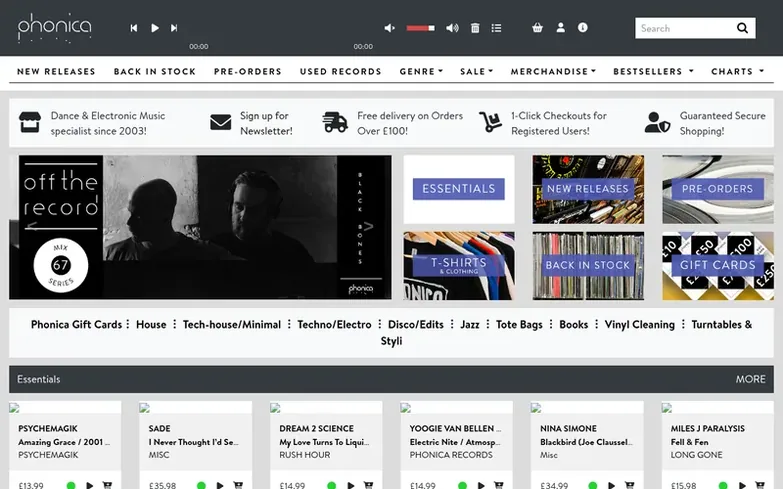The image size is (783, 489).
Task: Open the New Releases image tile
Action: pos(588,189)
